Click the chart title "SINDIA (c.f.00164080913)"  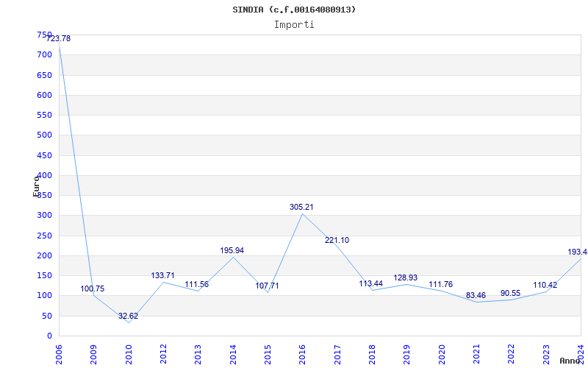(294, 10)
